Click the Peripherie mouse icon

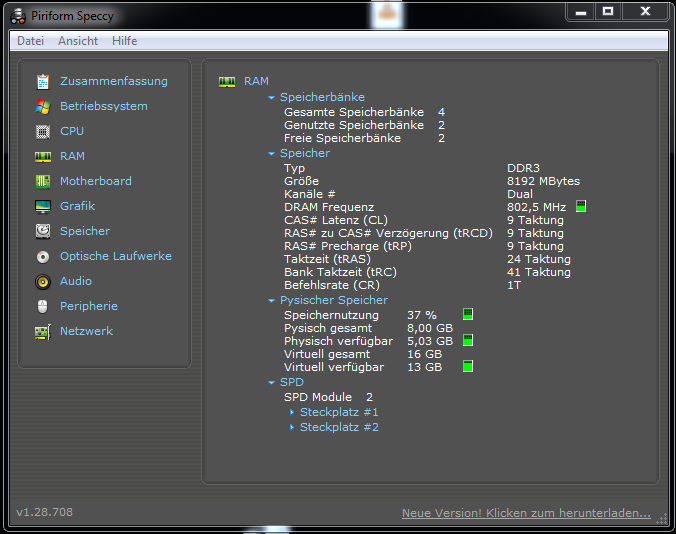[42, 306]
